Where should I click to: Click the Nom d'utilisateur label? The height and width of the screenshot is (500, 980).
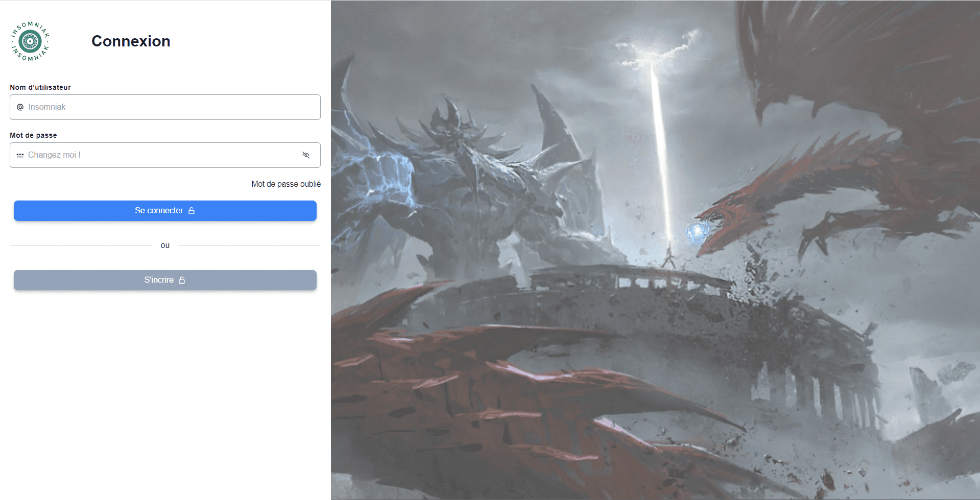[x=40, y=87]
